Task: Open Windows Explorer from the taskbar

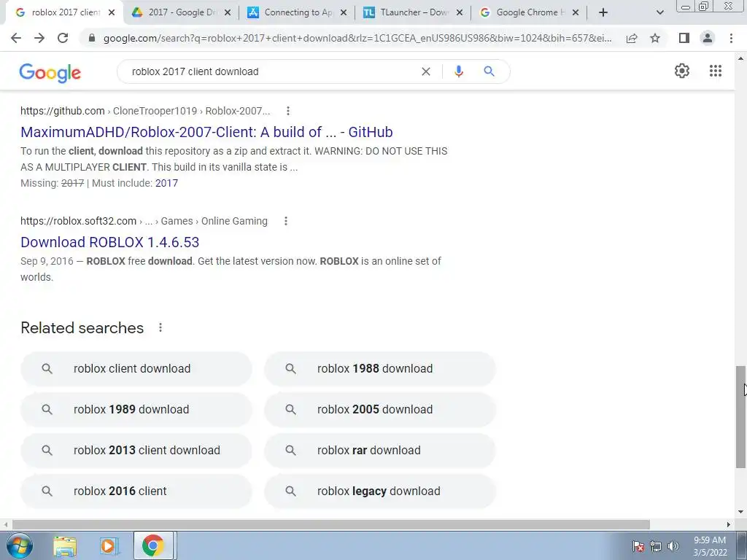Action: (65, 545)
